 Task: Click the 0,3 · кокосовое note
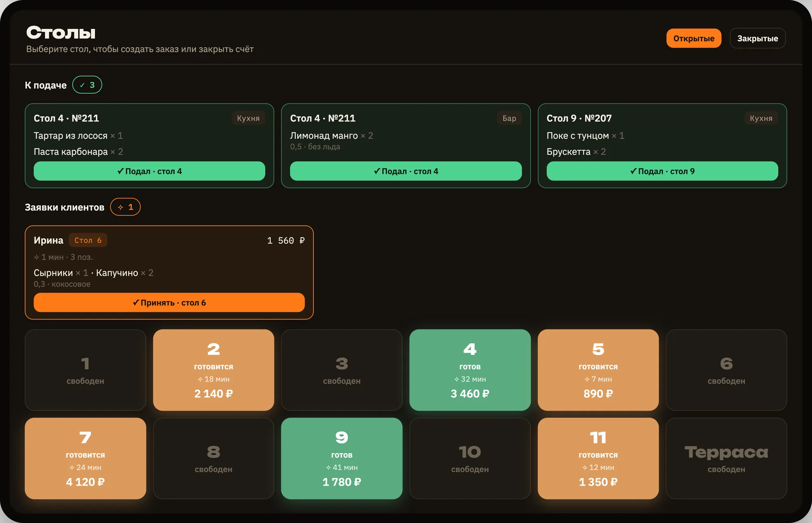coord(62,284)
